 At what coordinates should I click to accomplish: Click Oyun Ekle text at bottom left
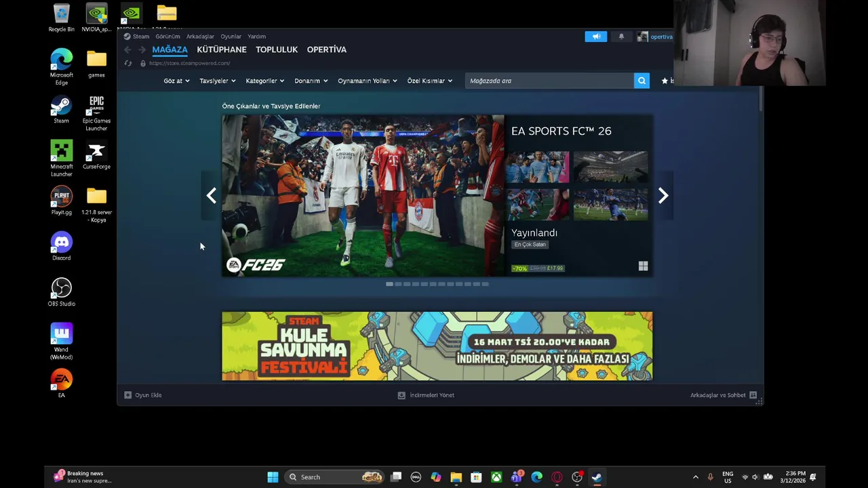pyautogui.click(x=148, y=395)
